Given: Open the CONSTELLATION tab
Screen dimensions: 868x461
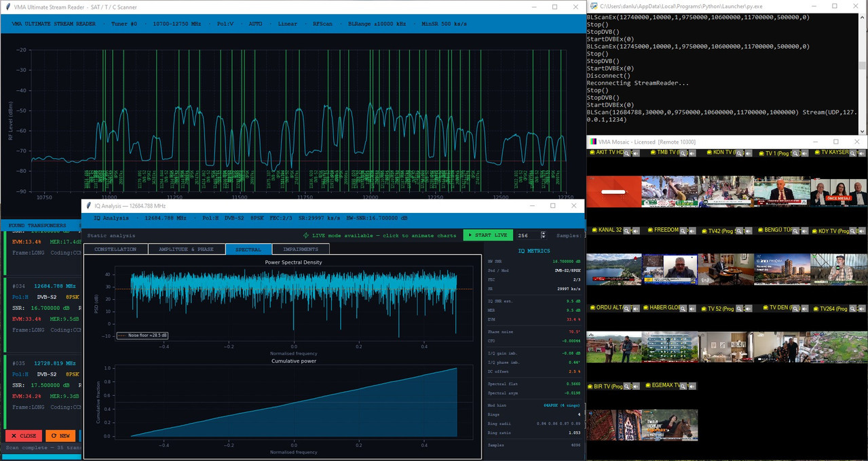Looking at the screenshot, I should coord(115,249).
